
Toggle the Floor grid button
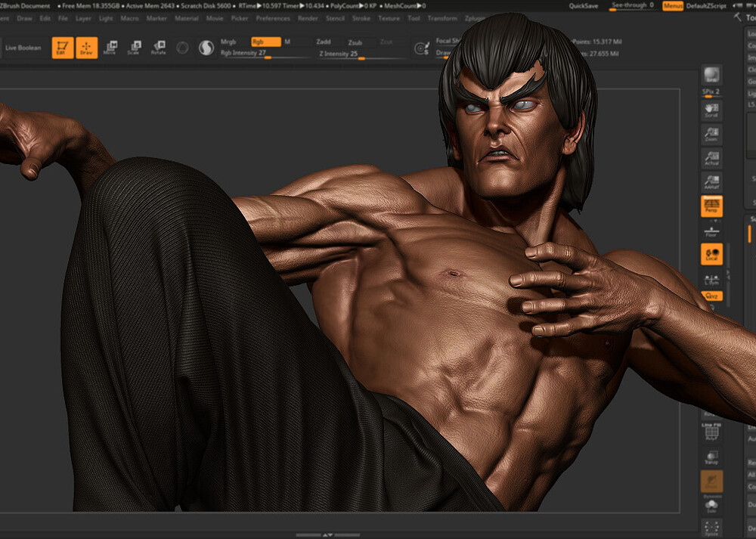[x=711, y=232]
